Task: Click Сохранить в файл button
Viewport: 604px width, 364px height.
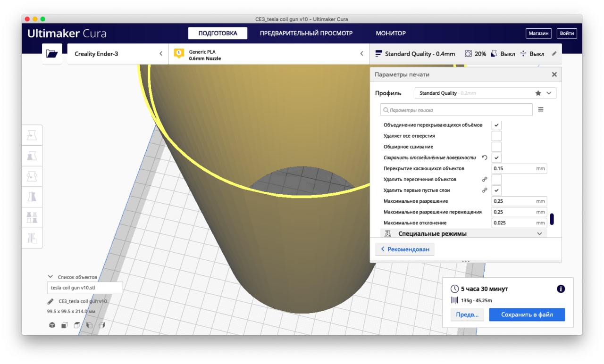Action: pyautogui.click(x=527, y=314)
